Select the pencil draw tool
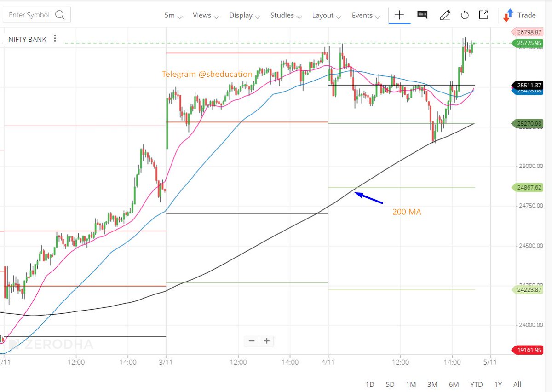552x392 pixels. [x=445, y=15]
